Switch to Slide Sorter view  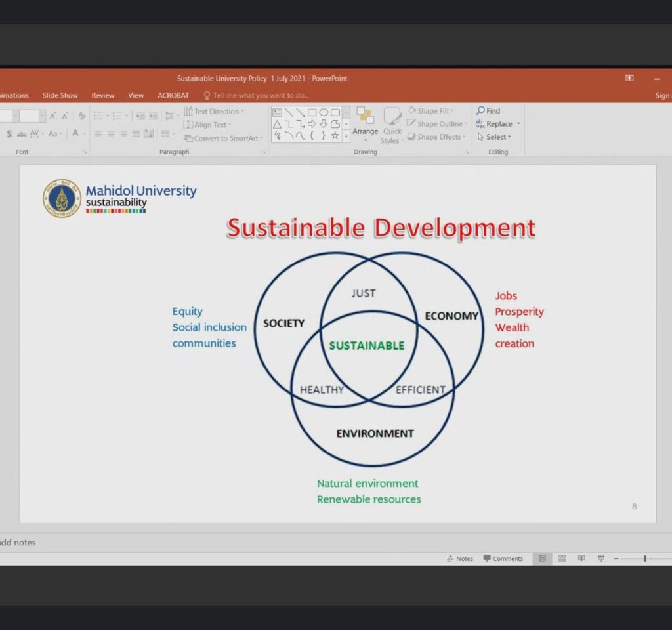(x=562, y=558)
